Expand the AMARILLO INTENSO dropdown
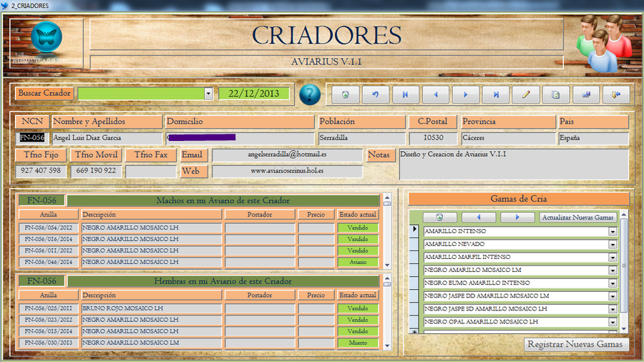Image resolution: width=644 pixels, height=362 pixels. pos(613,231)
